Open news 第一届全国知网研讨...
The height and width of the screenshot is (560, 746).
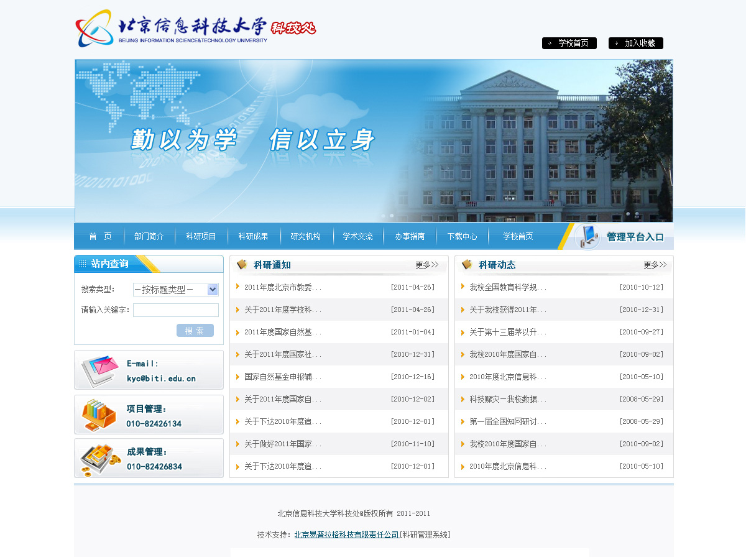click(508, 421)
